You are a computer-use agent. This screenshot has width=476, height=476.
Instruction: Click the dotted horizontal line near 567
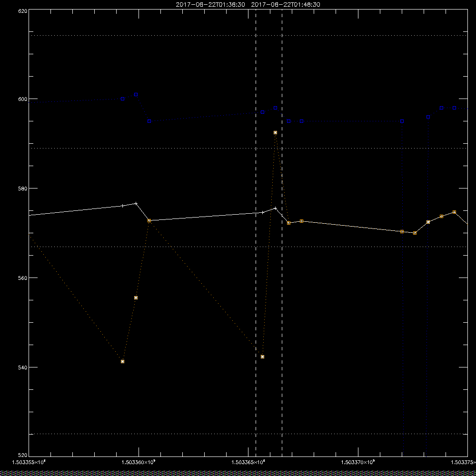click(x=248, y=247)
